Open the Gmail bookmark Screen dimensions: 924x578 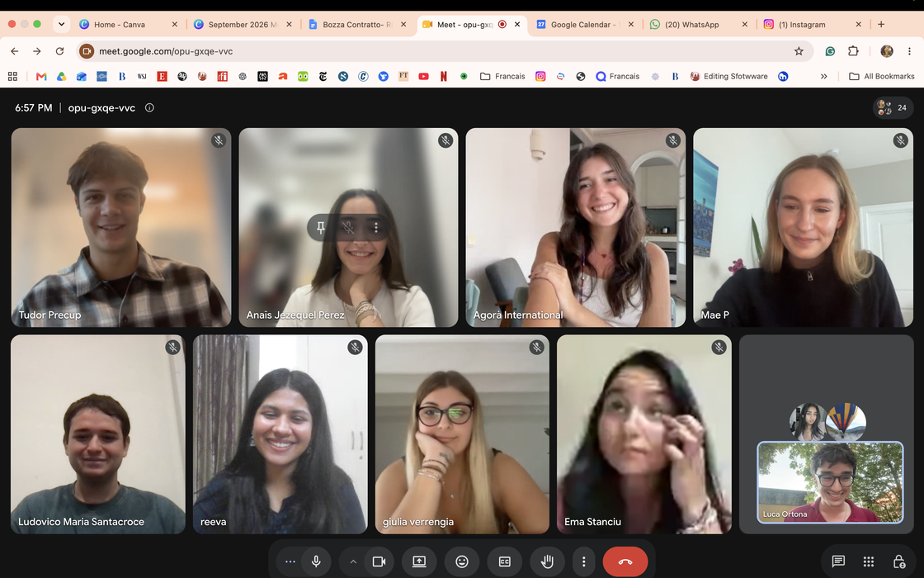pos(41,76)
